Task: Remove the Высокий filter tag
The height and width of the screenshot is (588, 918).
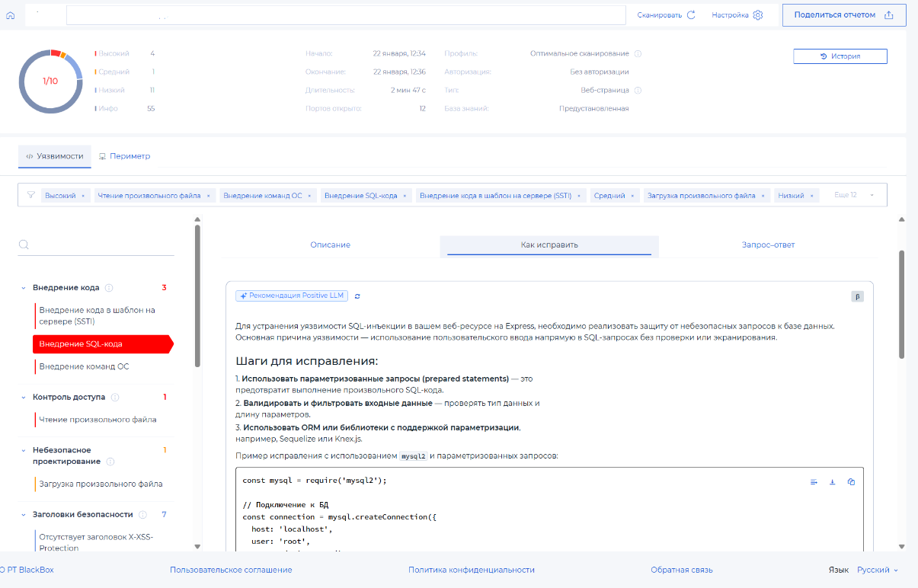Action: tap(83, 196)
